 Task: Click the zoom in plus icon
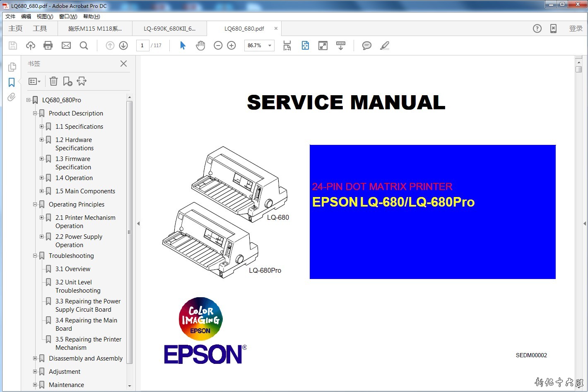coord(231,46)
